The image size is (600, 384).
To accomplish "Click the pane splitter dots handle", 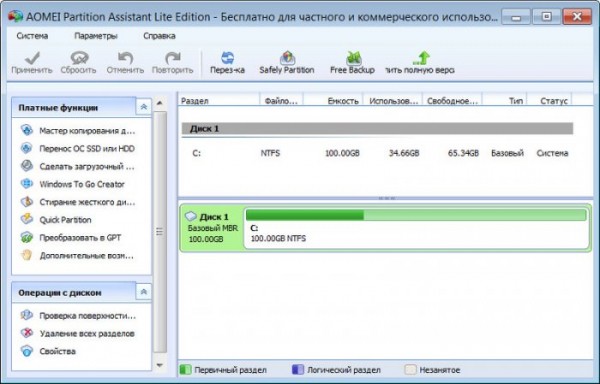I will pyautogui.click(x=386, y=199).
